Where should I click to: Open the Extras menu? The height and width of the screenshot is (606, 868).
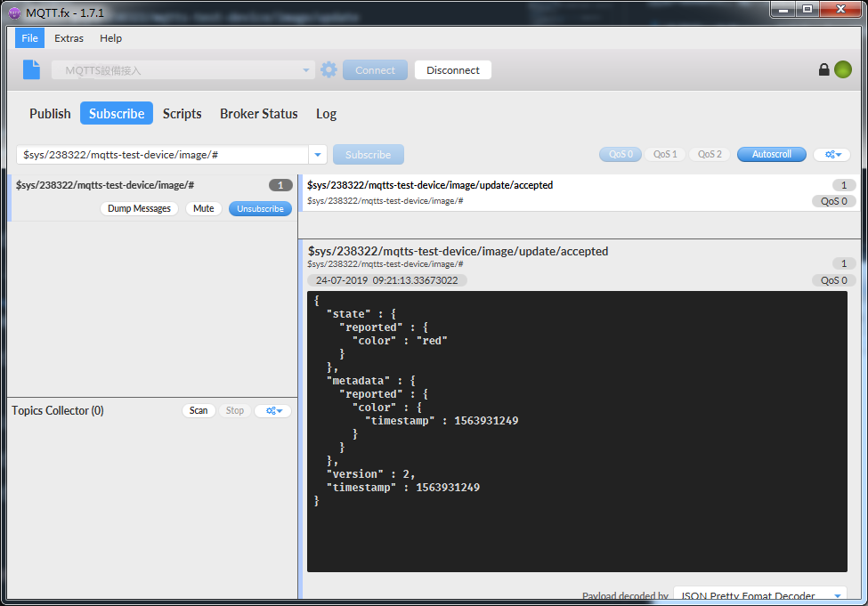pos(69,38)
